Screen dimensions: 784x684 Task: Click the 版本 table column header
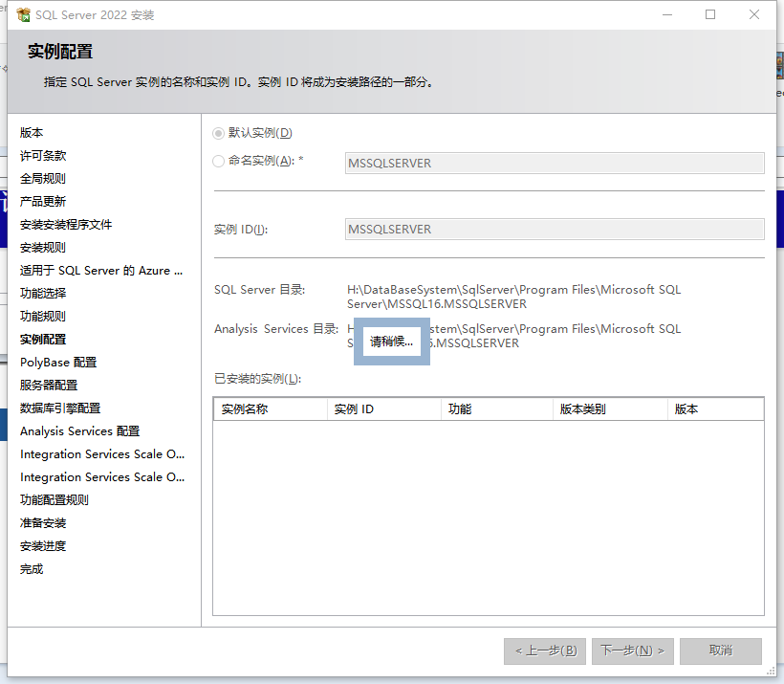(715, 409)
